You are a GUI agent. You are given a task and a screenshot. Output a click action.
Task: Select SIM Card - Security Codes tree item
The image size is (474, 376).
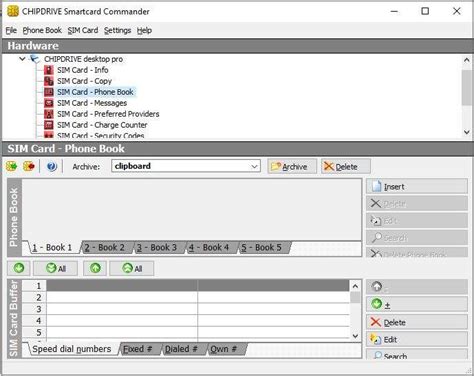(100, 135)
